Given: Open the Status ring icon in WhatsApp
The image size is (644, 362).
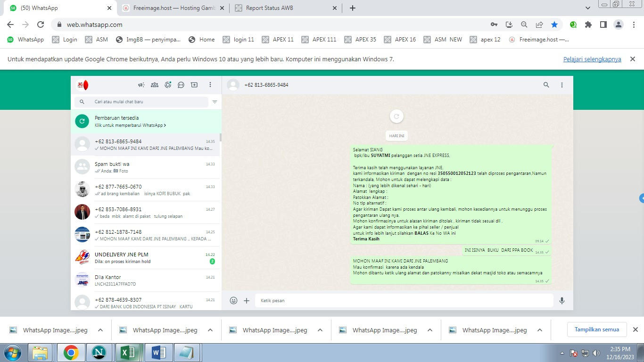Looking at the screenshot, I should [x=168, y=85].
